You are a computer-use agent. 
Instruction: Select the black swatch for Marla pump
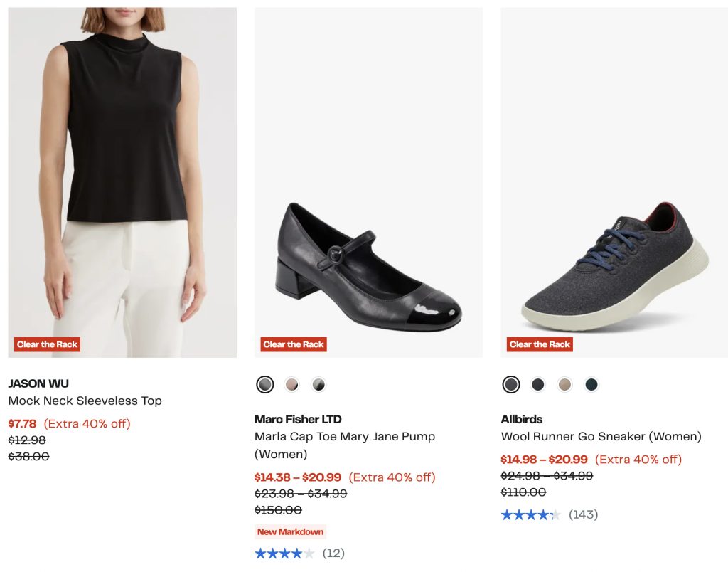265,385
